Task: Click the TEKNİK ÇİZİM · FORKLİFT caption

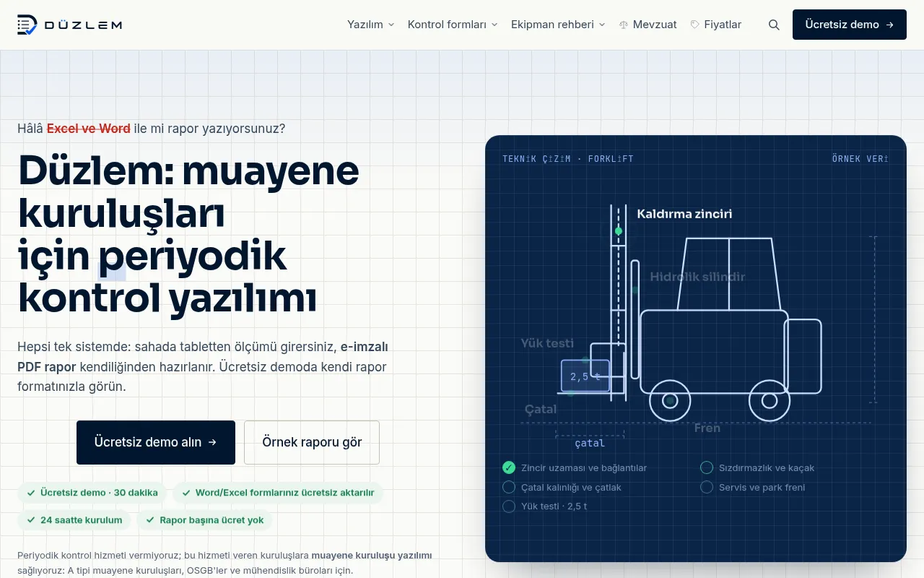Action: [x=568, y=159]
